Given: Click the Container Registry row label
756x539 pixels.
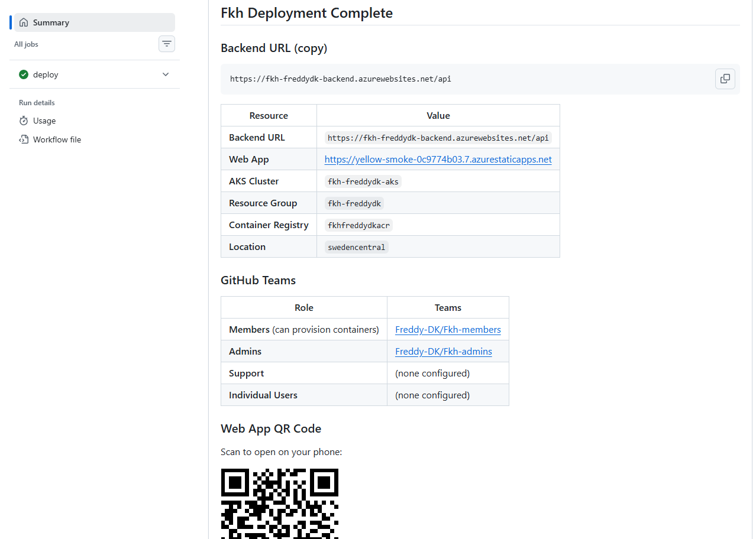Looking at the screenshot, I should 269,225.
